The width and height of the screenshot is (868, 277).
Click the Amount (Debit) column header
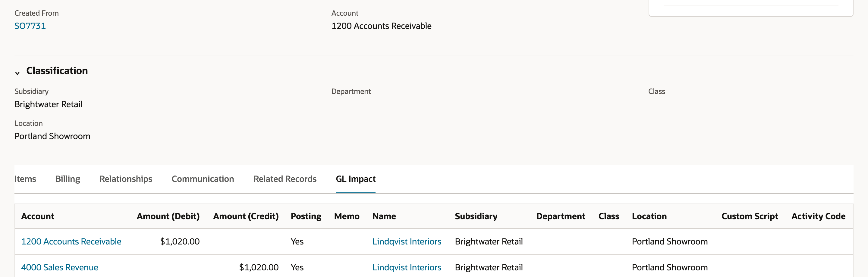(168, 216)
